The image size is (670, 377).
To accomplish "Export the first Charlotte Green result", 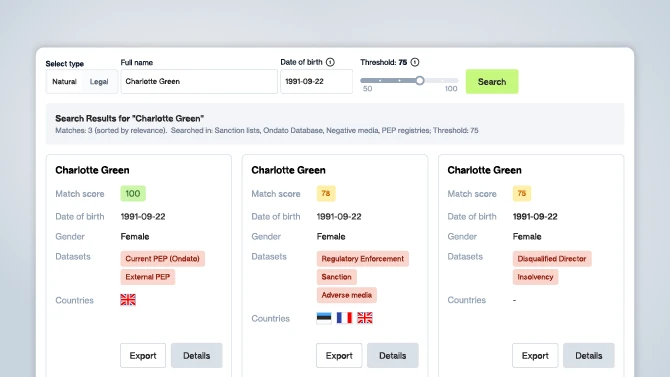I will [143, 356].
